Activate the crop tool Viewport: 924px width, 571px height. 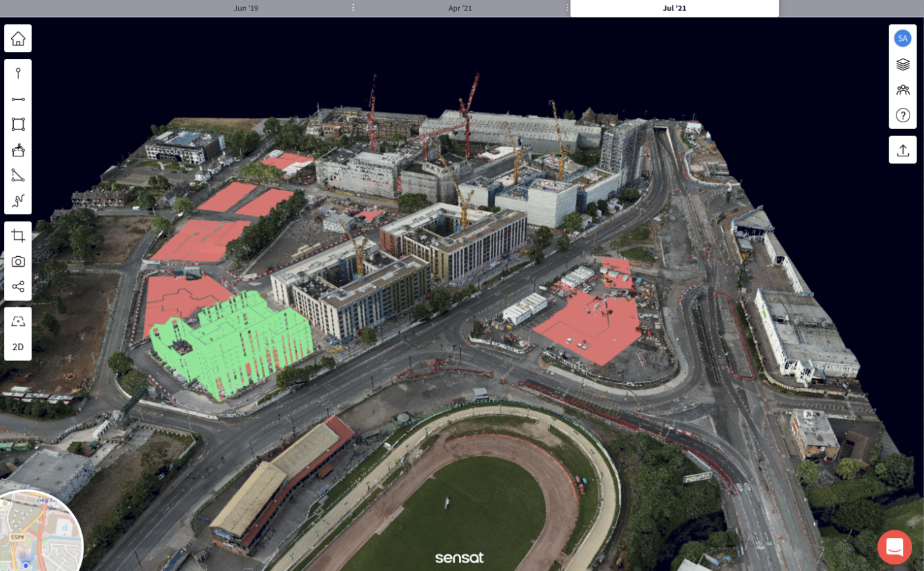[x=18, y=236]
